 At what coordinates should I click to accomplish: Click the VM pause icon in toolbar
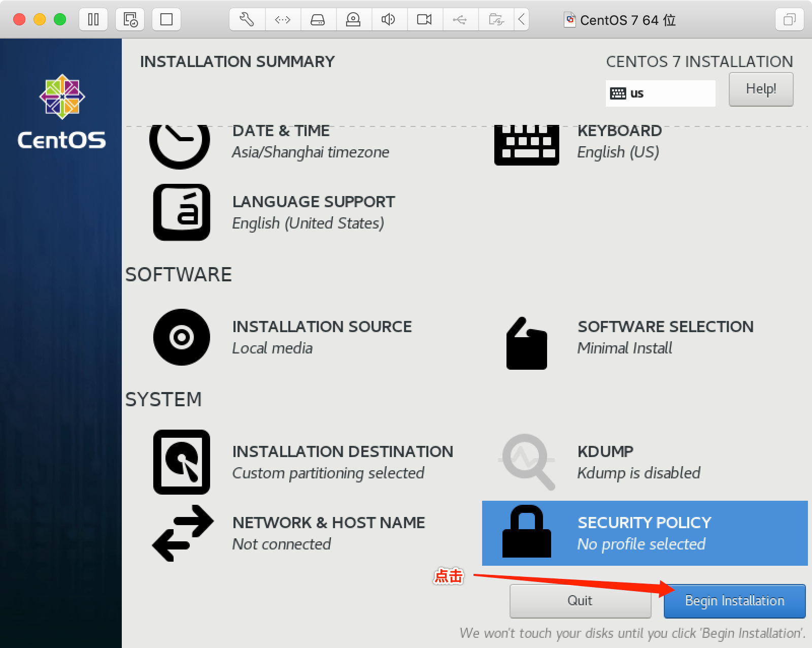pos(93,20)
